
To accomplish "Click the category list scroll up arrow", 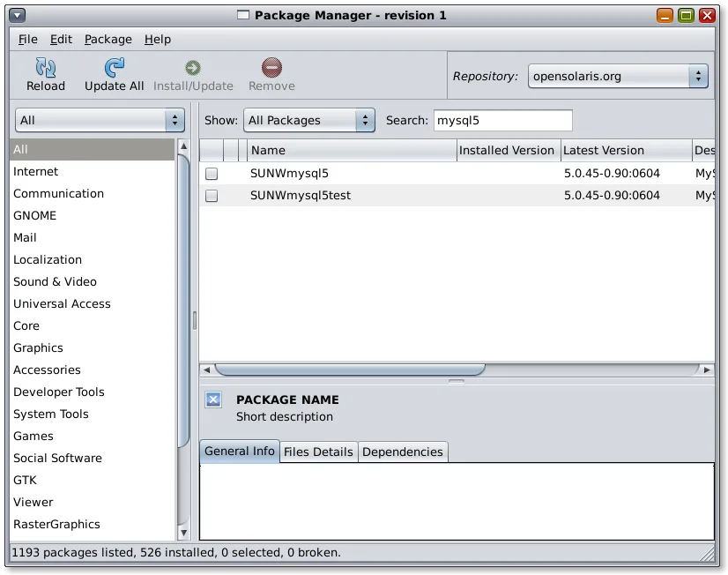I will 184,146.
